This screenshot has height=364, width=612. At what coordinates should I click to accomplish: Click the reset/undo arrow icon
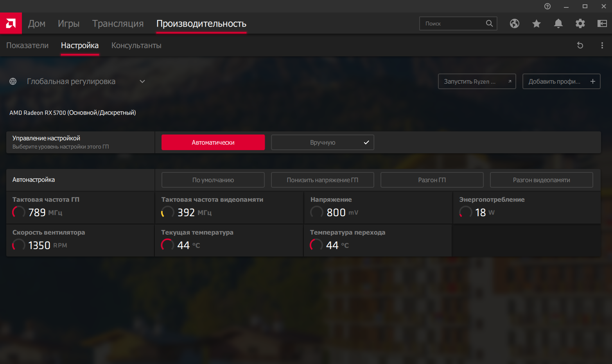[x=580, y=45]
